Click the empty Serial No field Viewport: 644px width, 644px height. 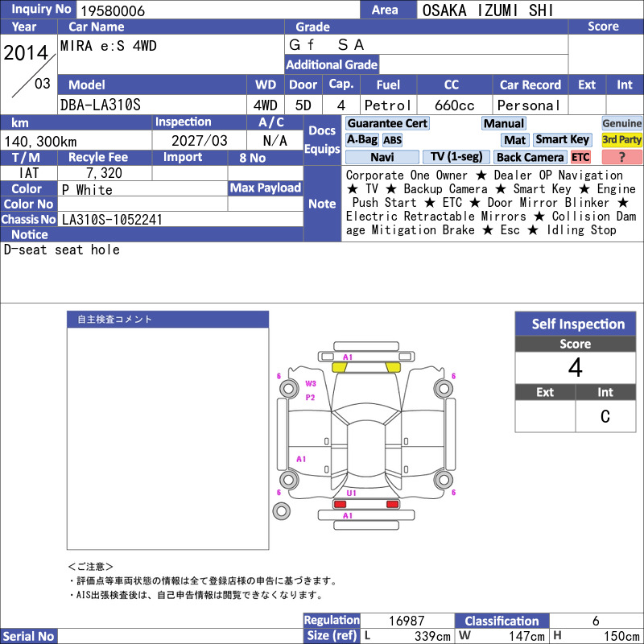180,636
